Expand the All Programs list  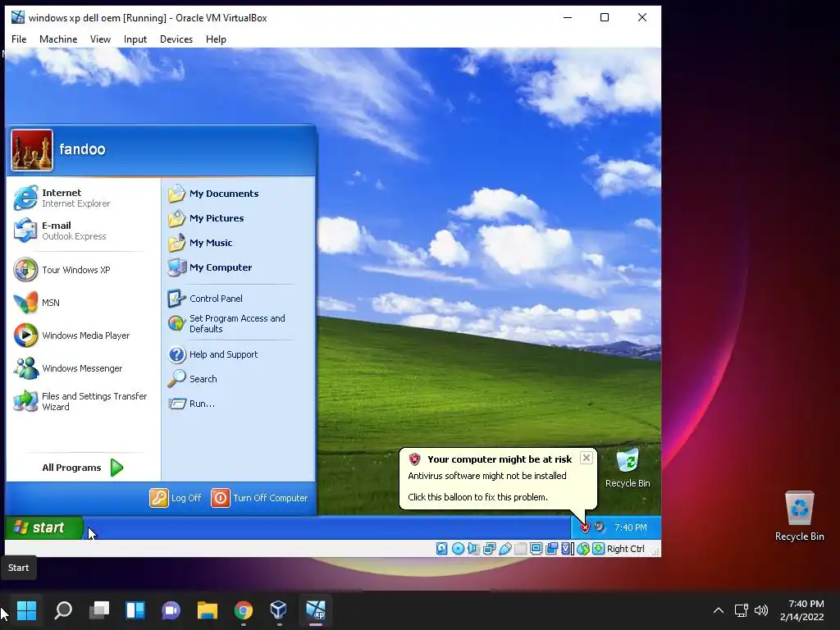(83, 468)
